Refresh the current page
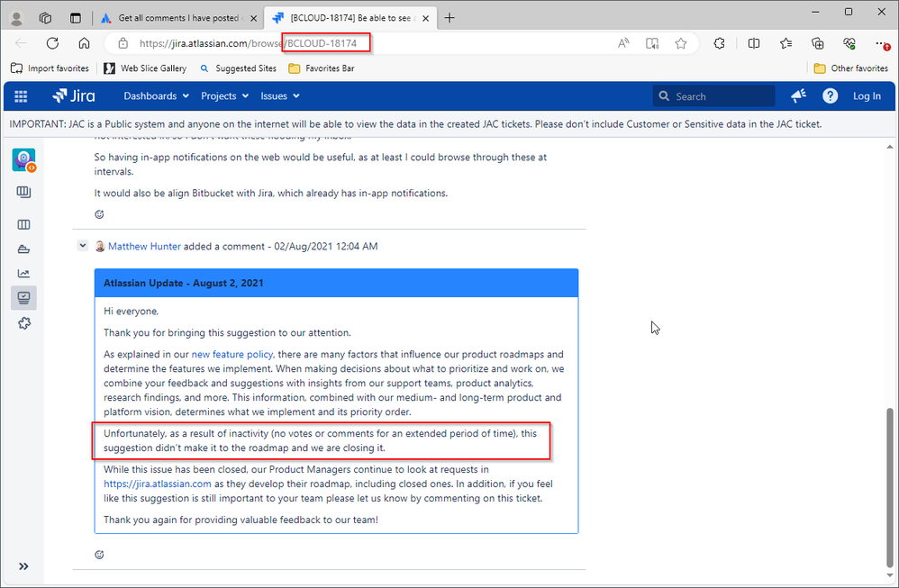Viewport: 899px width, 588px height. (x=53, y=43)
